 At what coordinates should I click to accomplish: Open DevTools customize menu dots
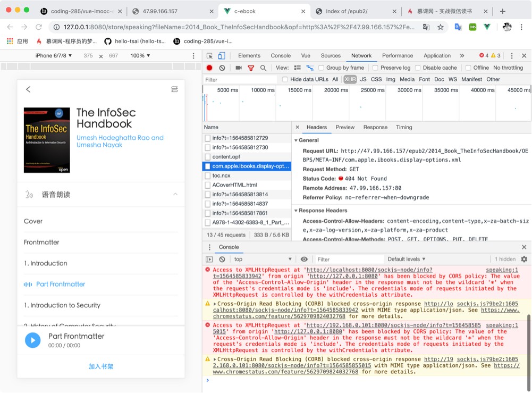pos(512,56)
